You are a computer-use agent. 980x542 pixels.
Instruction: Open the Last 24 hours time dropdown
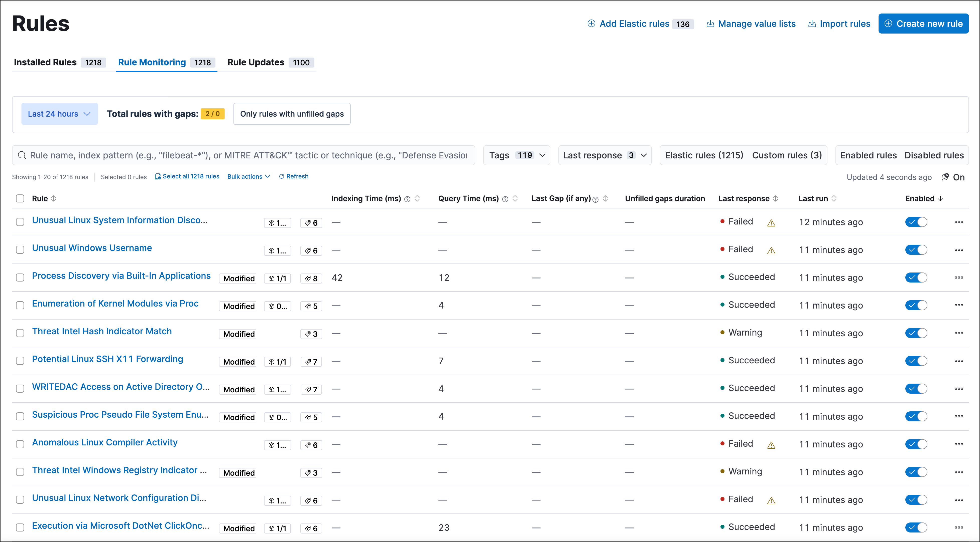click(59, 114)
